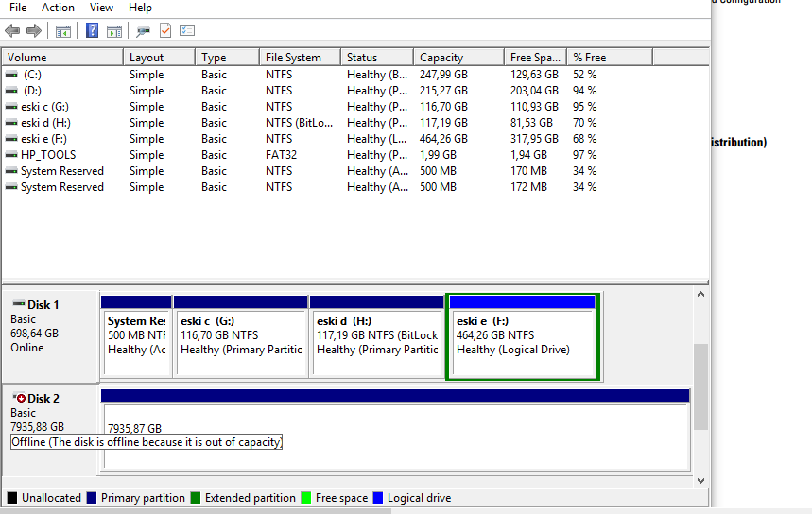The width and height of the screenshot is (812, 514).
Task: Select the eski c (G:) partition block
Action: pyautogui.click(x=241, y=335)
